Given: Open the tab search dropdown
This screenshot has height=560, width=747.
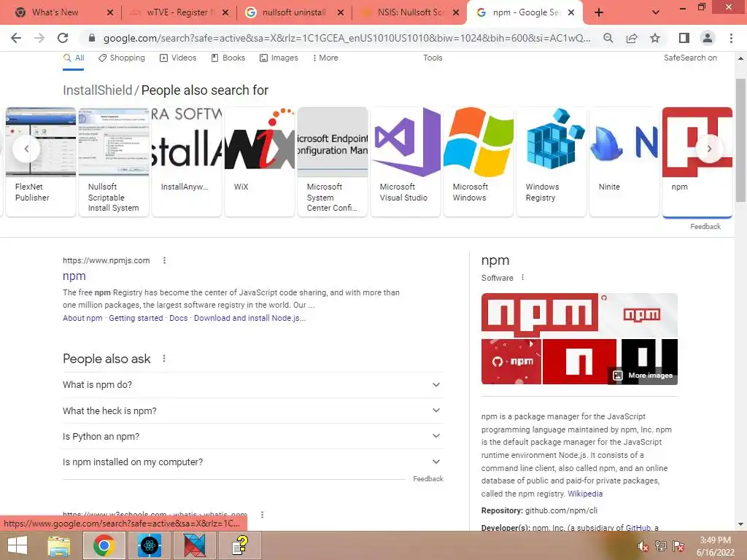Looking at the screenshot, I should pos(656,12).
